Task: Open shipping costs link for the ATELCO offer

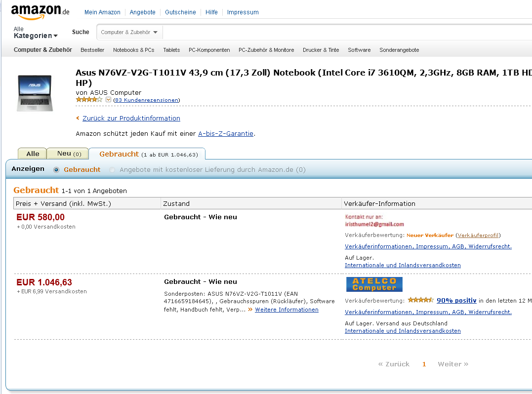Action: coord(403,331)
